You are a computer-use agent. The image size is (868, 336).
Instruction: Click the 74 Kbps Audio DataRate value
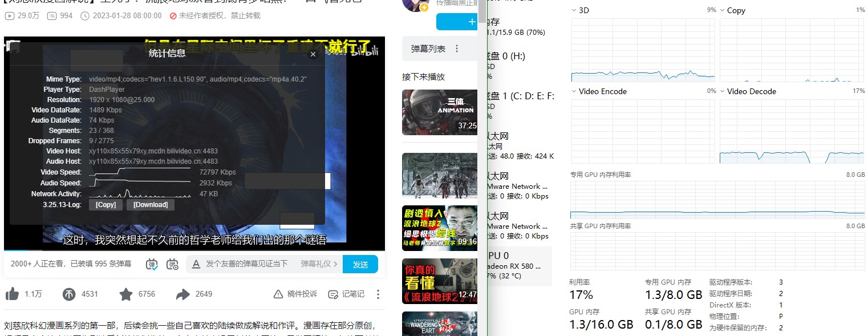[102, 120]
